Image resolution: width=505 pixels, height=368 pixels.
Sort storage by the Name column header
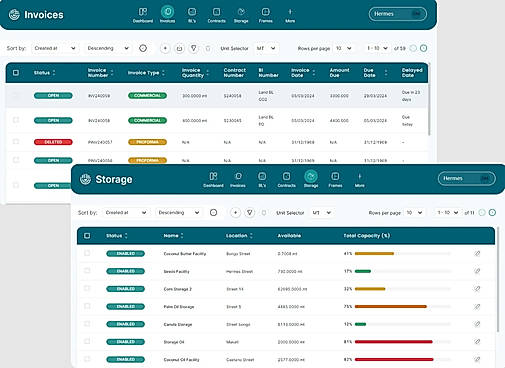point(173,236)
